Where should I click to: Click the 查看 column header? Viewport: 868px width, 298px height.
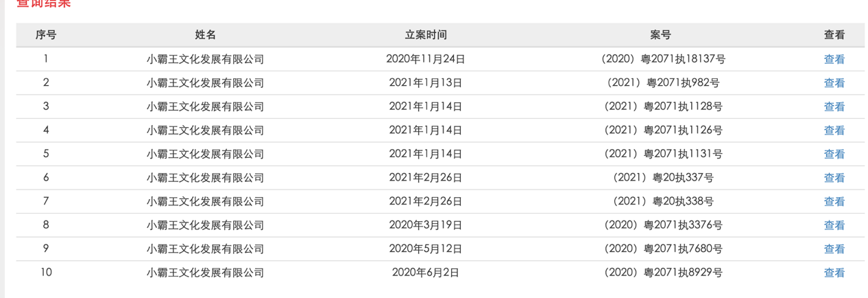[x=834, y=35]
